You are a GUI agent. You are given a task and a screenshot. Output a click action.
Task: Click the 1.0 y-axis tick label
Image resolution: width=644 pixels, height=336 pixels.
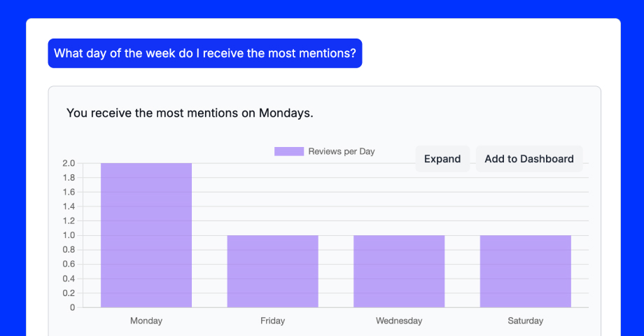coord(68,235)
